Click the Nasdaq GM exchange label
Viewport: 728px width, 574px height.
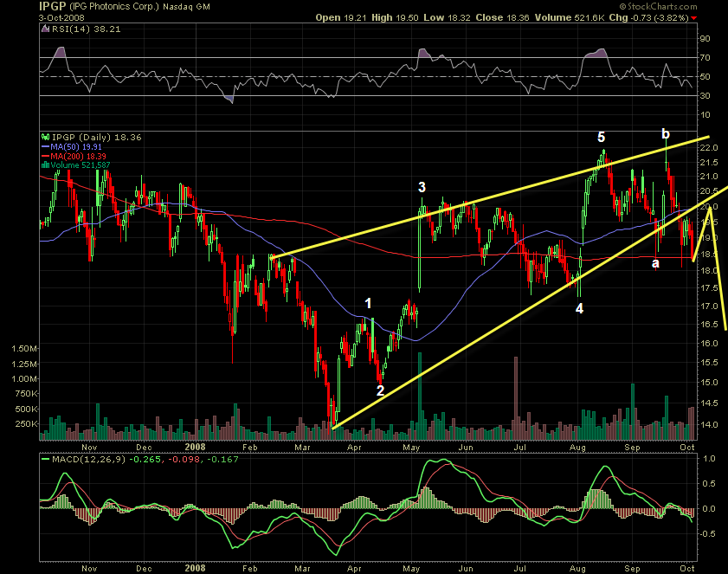pyautogui.click(x=186, y=7)
